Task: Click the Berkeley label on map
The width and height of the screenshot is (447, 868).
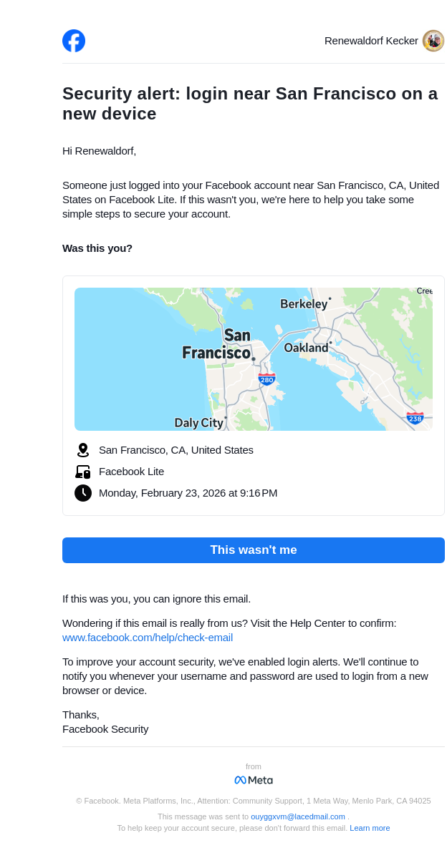Action: click(x=304, y=304)
